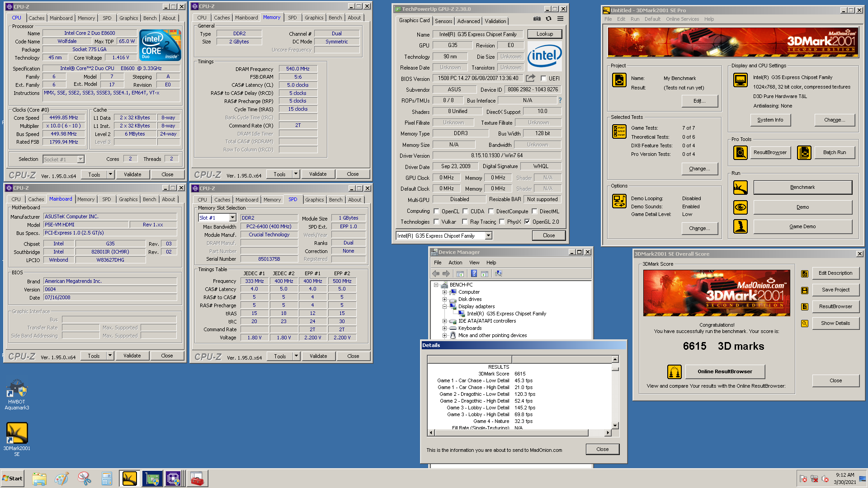
Task: Open HWBOT Aquamark3 desktop shortcut
Action: [17, 394]
